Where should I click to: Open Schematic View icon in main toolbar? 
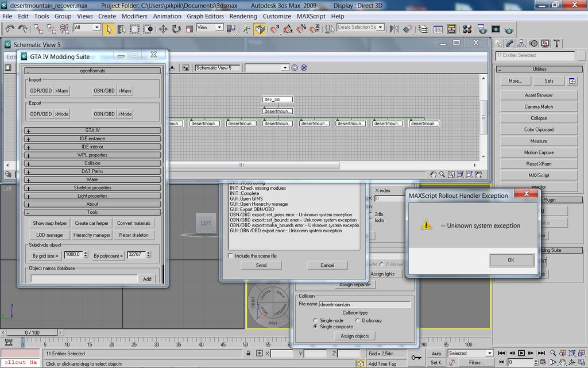tap(451, 29)
